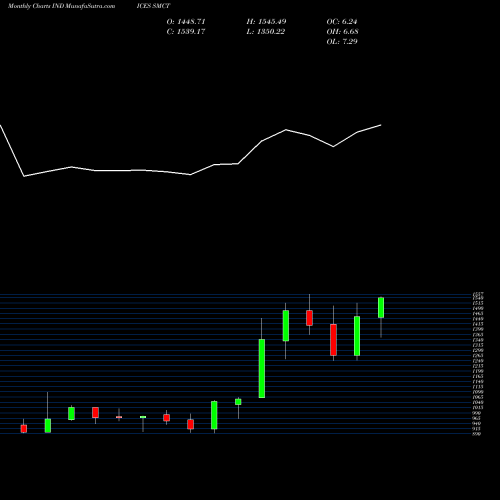Click the low price value L: 1350.22
500x500 pixels.
pos(266,32)
